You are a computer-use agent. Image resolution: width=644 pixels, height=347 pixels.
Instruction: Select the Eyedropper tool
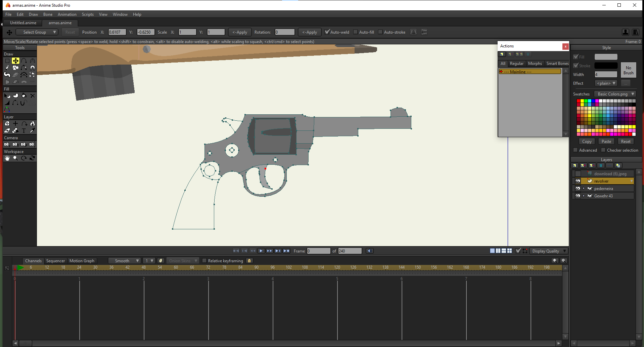coord(32,131)
